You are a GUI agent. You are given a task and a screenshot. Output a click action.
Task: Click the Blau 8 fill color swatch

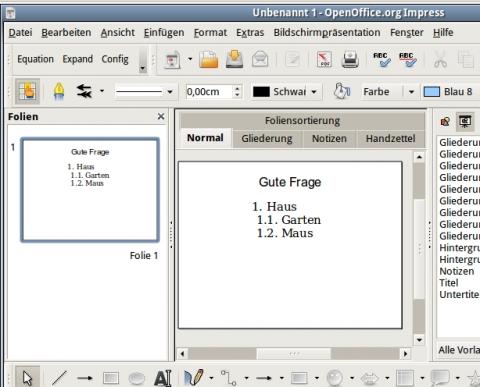coord(432,92)
